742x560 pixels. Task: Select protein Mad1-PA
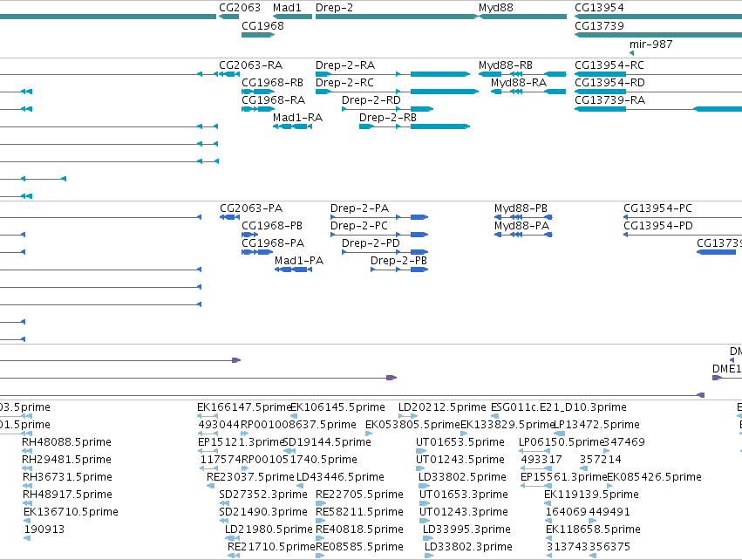tap(298, 261)
